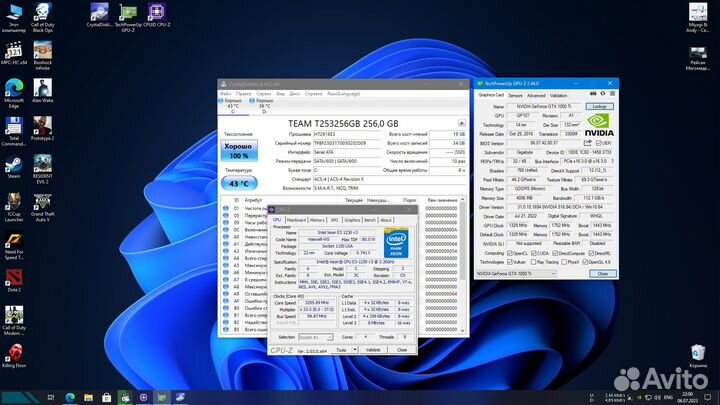Click the serial number field in CrystalDiskInfo

pos(347,143)
